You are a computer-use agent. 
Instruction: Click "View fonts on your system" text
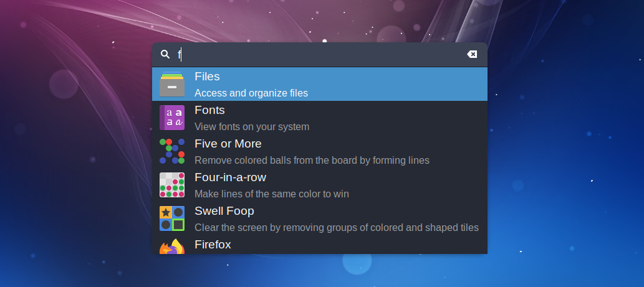point(252,126)
